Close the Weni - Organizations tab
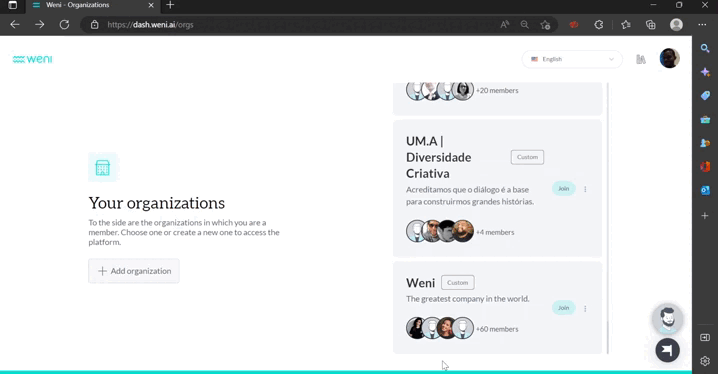The width and height of the screenshot is (718, 374). 151,5
